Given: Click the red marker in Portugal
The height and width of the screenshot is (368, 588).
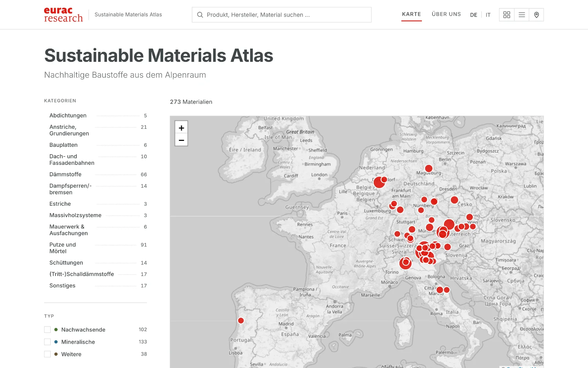Looking at the screenshot, I should [241, 321].
